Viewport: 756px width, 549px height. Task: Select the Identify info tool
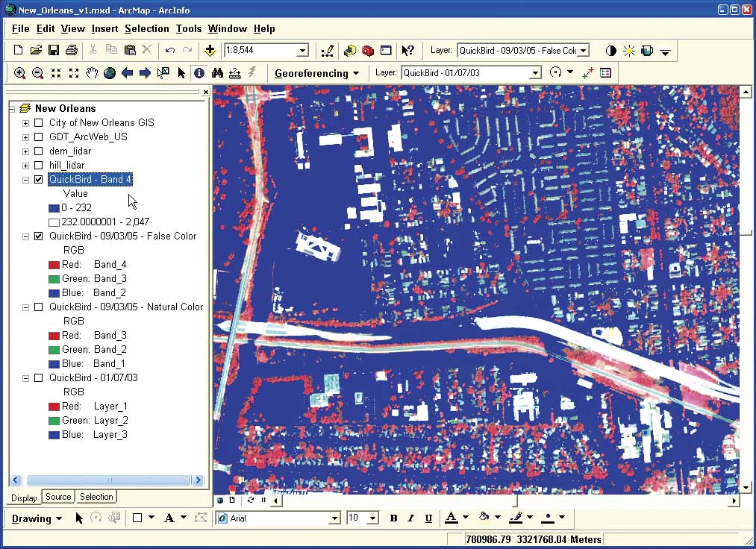click(x=199, y=73)
